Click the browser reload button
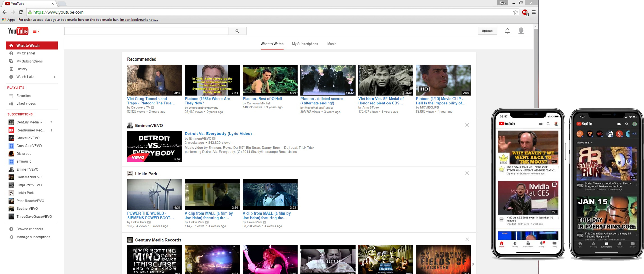Viewport: 644px width, 274px height. coord(21,12)
